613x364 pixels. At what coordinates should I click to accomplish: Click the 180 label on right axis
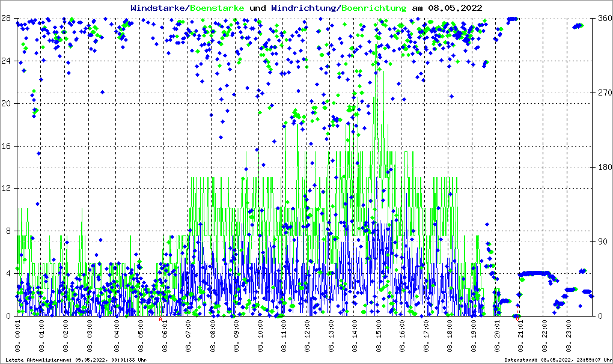[x=604, y=167]
